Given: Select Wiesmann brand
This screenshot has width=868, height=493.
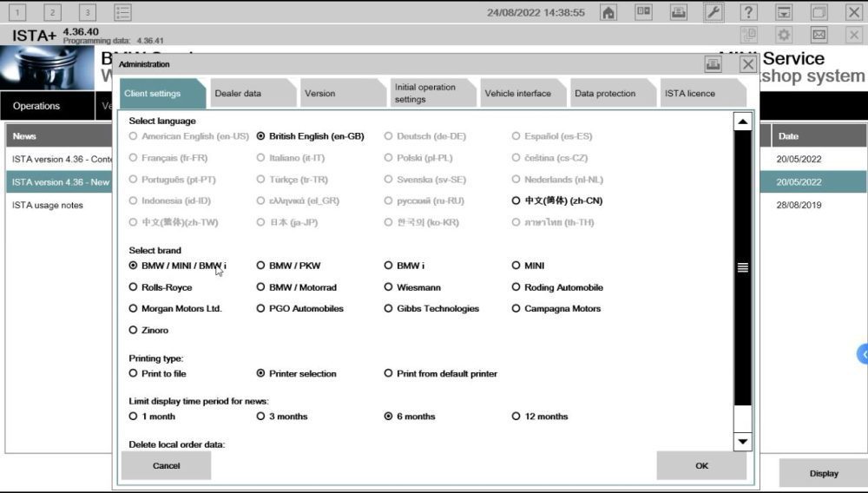Looking at the screenshot, I should click(x=412, y=287).
